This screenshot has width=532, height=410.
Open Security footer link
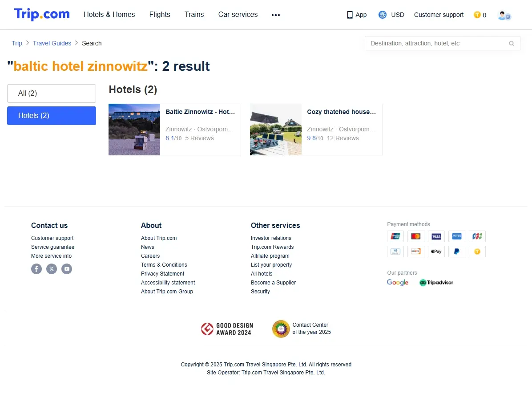click(x=260, y=292)
